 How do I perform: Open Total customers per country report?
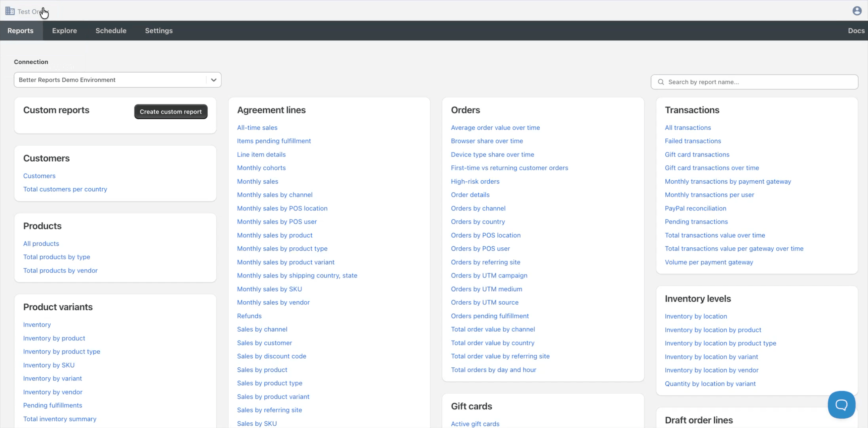click(x=65, y=189)
